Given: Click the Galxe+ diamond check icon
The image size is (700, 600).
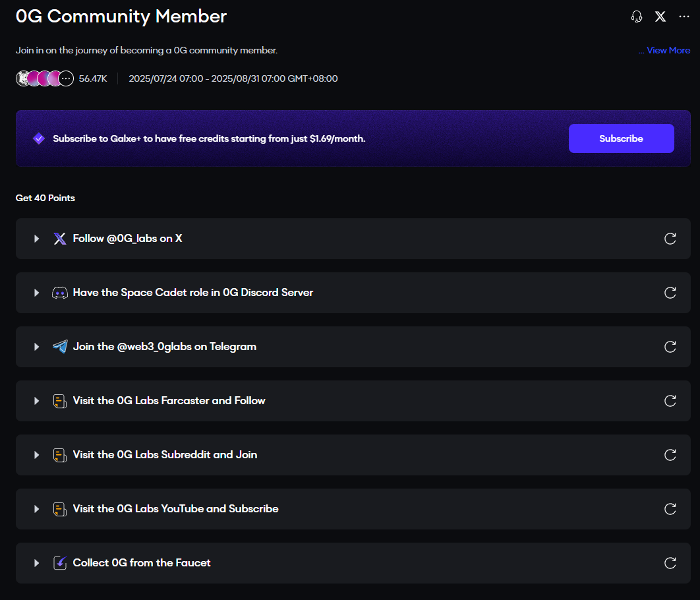Looking at the screenshot, I should [x=39, y=138].
